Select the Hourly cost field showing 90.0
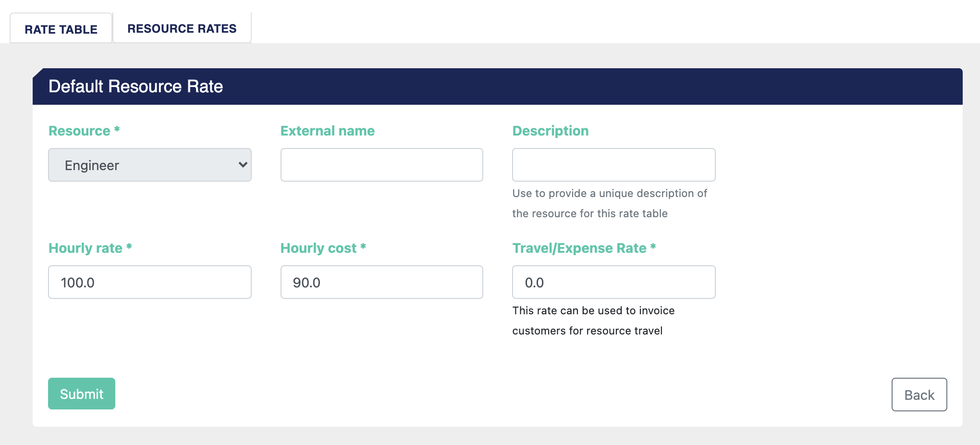Viewport: 980px width, 445px height. coord(382,282)
